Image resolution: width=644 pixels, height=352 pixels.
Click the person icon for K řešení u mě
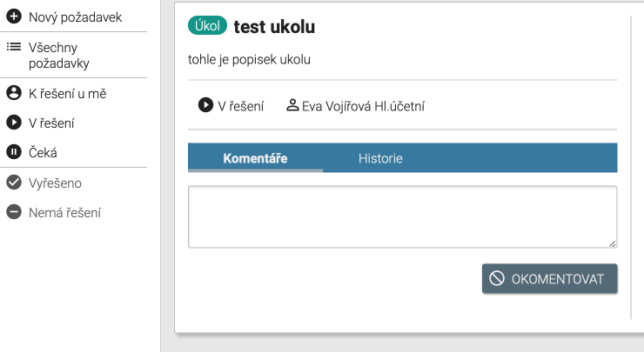point(14,93)
